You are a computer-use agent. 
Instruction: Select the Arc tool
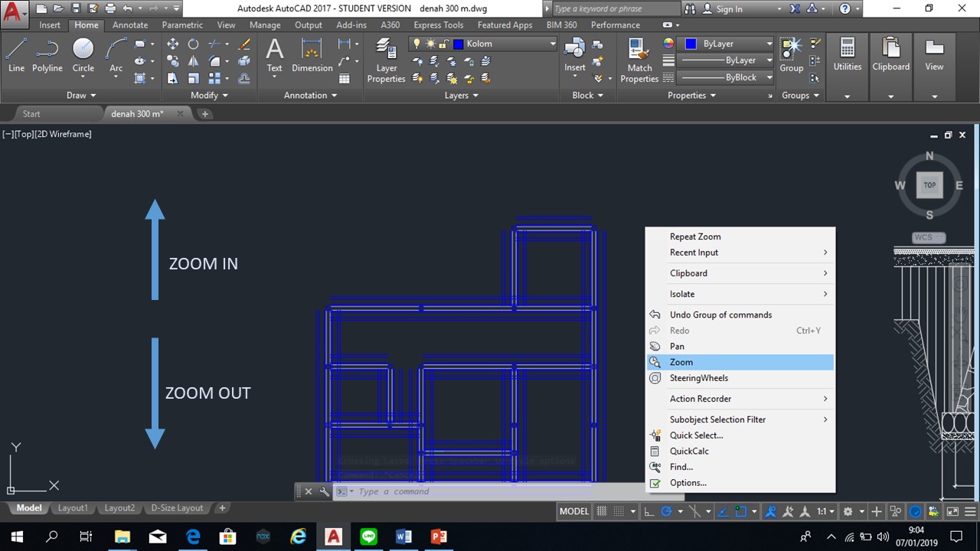[115, 54]
